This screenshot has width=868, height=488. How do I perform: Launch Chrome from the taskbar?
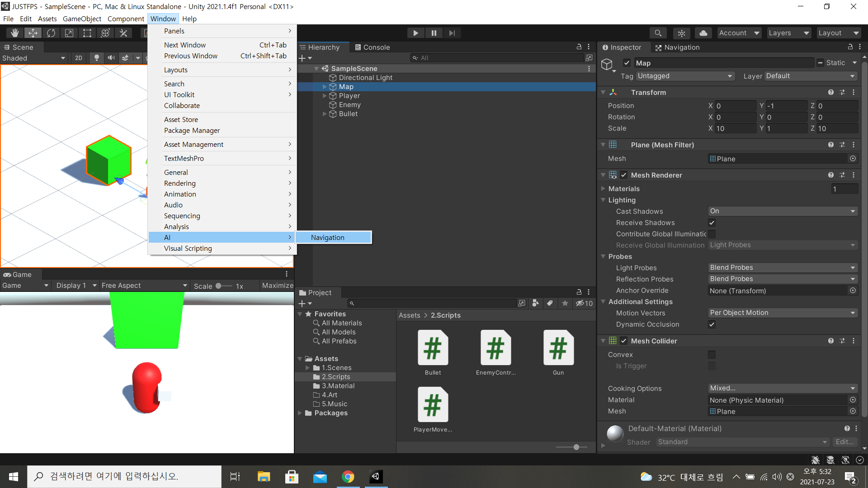348,477
